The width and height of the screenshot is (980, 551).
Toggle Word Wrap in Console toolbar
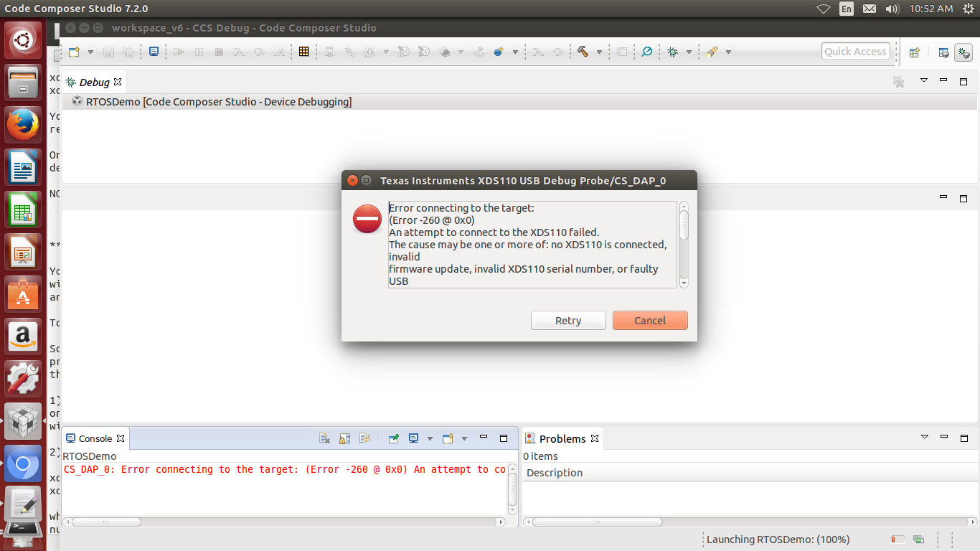click(364, 438)
